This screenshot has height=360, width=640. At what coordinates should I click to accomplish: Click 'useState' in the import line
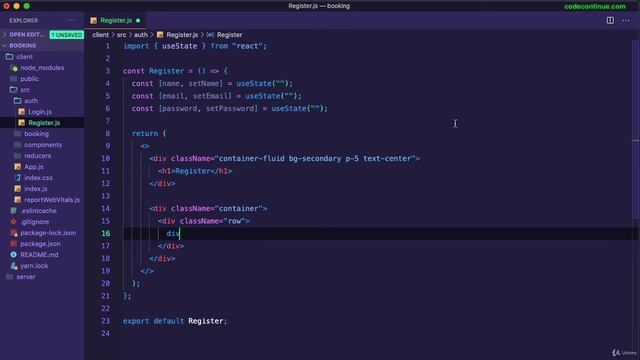coord(180,46)
